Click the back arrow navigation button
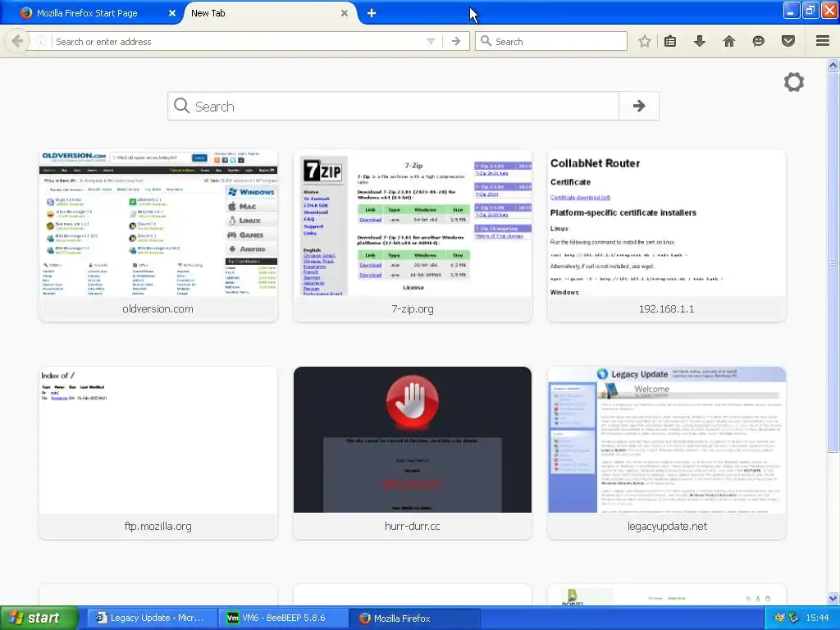 (x=17, y=41)
